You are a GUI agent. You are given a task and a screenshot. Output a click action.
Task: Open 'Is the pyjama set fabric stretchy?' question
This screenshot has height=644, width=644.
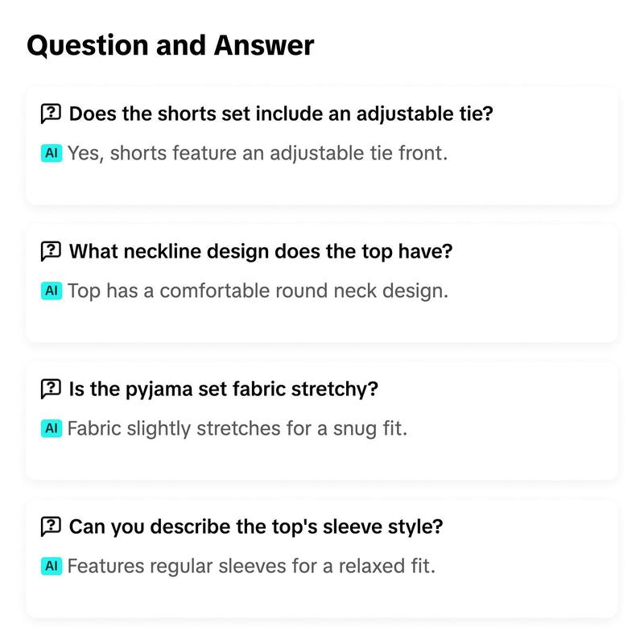pyautogui.click(x=224, y=389)
